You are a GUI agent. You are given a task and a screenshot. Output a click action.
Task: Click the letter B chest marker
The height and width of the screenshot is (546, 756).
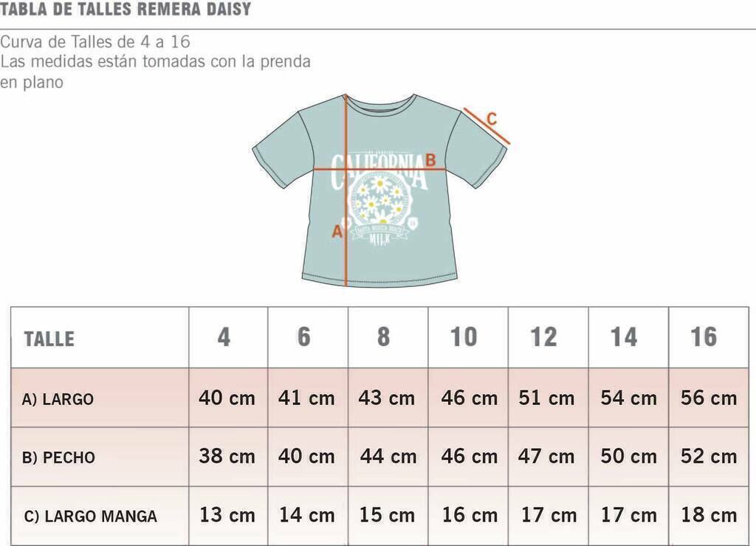(x=430, y=160)
